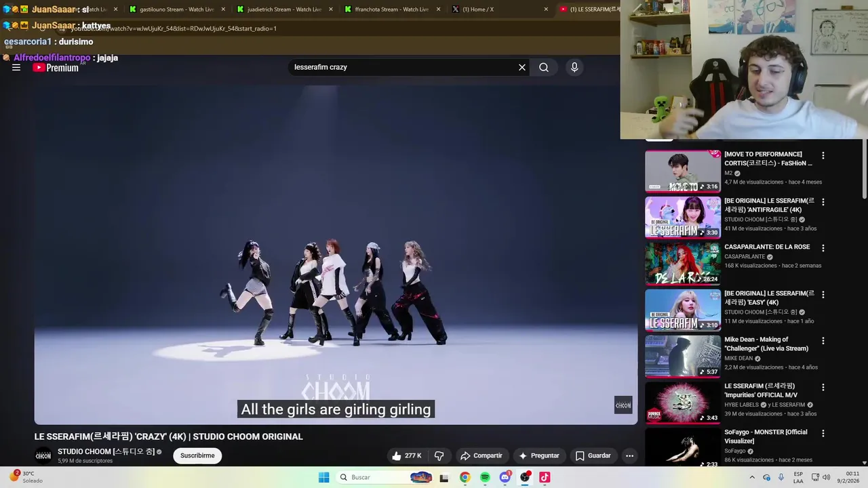Open TikTok app from the taskbar
The height and width of the screenshot is (488, 868).
(x=545, y=477)
